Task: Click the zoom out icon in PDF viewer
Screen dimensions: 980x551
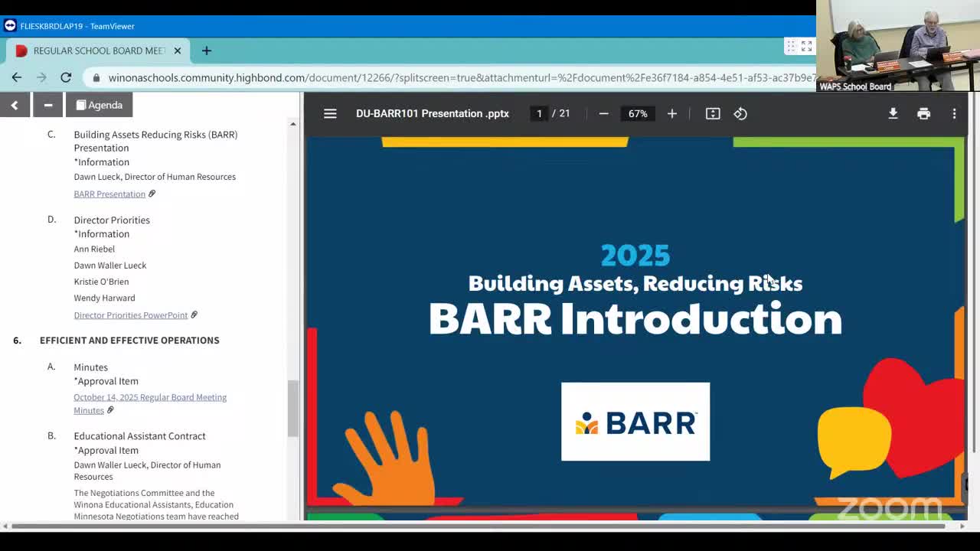Action: point(603,113)
